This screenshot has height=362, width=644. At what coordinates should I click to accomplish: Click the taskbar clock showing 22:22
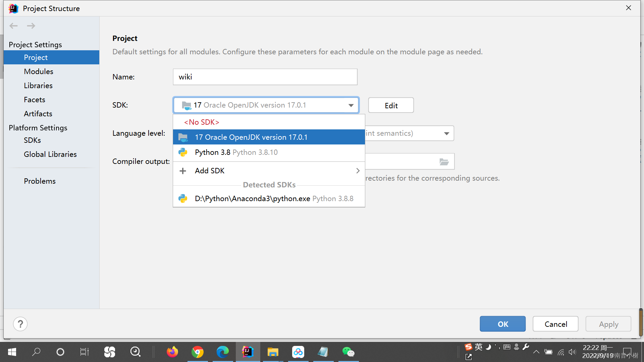click(x=598, y=352)
